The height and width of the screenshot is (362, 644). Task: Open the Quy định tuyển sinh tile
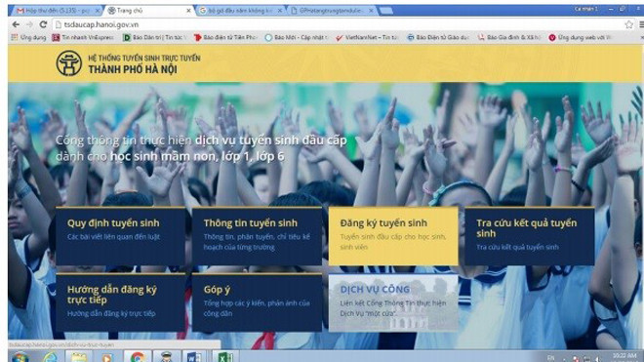pyautogui.click(x=120, y=236)
